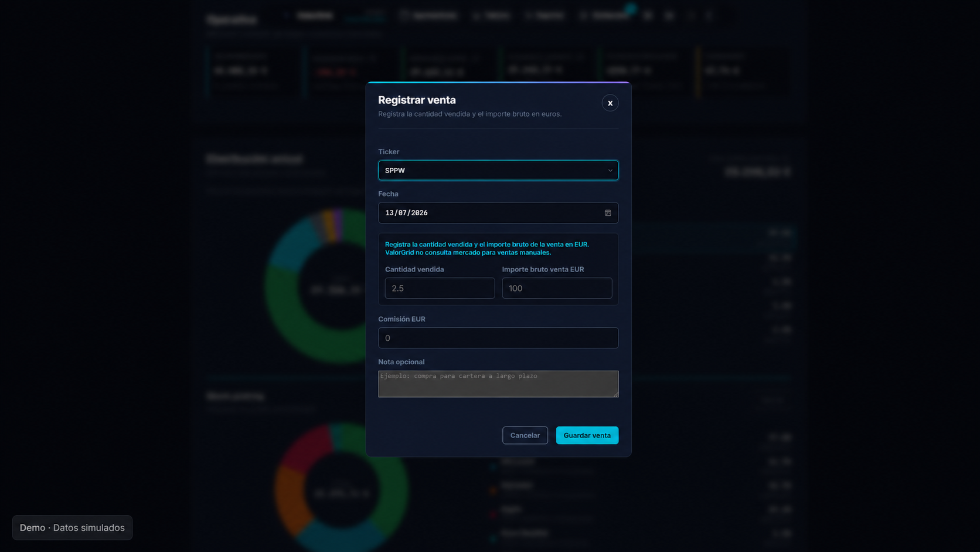Close the Registrar venta dialog

coord(610,103)
